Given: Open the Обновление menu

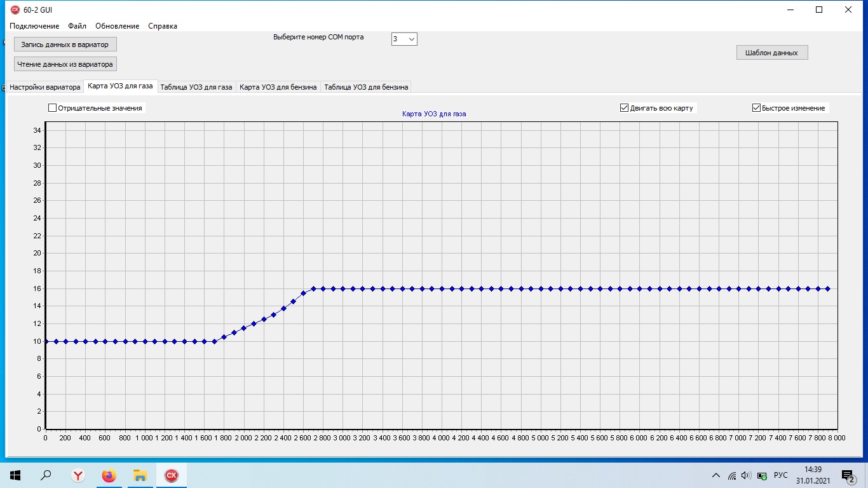Looking at the screenshot, I should click(118, 26).
